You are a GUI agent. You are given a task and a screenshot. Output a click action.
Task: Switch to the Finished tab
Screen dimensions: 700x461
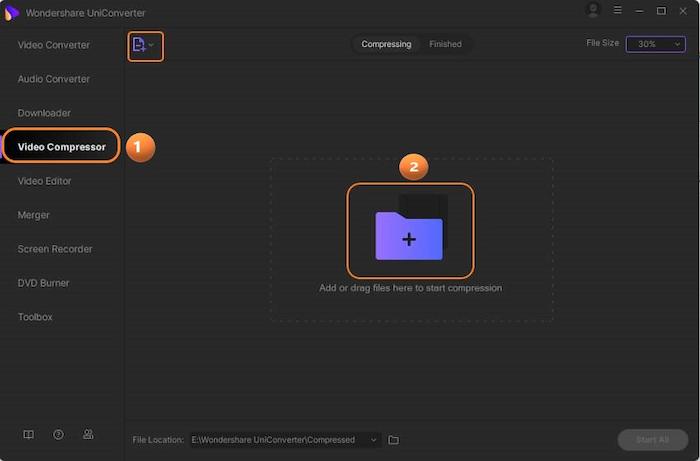(x=445, y=44)
